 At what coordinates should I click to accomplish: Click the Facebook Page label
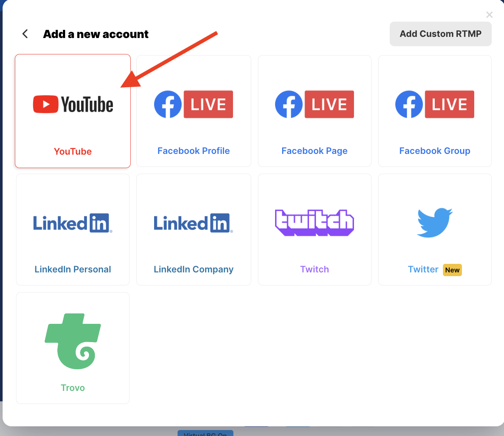315,151
